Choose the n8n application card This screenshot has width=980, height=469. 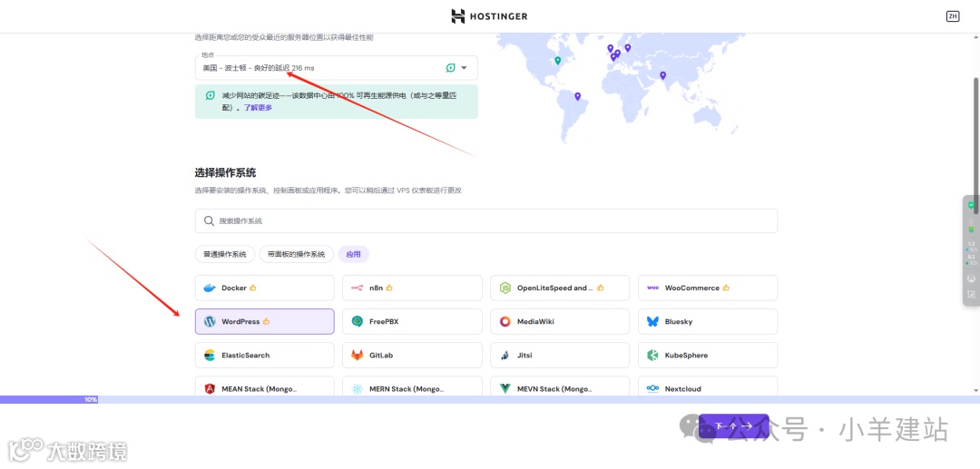click(x=413, y=288)
